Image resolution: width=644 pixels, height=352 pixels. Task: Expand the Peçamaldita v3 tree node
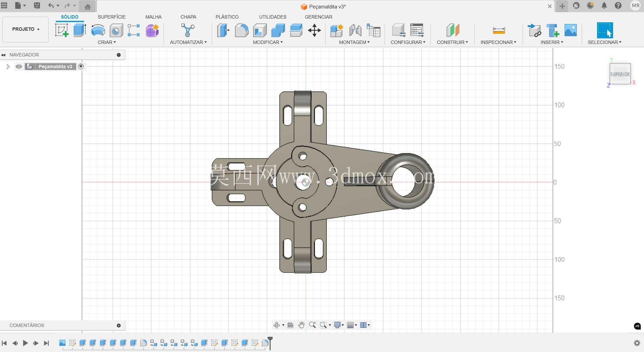pyautogui.click(x=8, y=67)
